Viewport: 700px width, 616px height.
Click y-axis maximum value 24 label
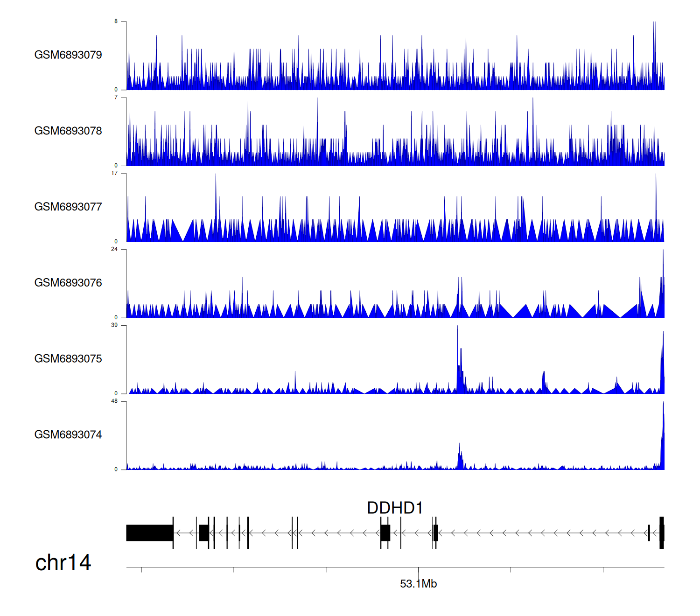click(114, 249)
